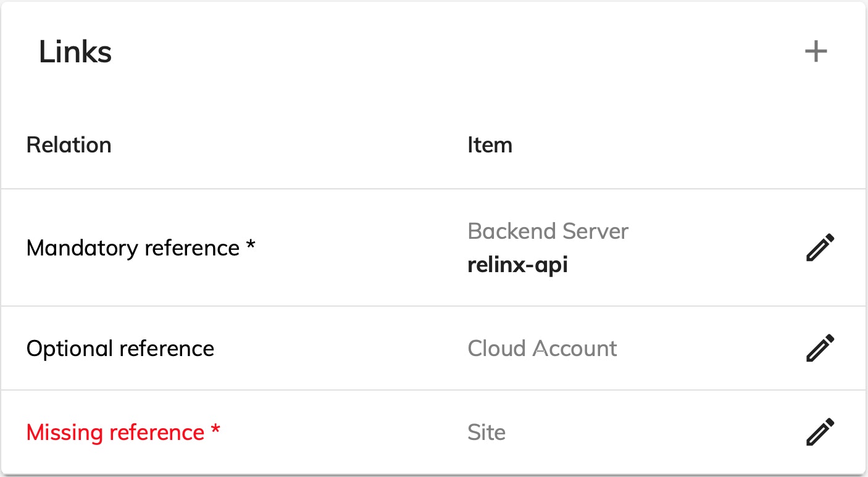Click the Links card header area

click(432, 51)
